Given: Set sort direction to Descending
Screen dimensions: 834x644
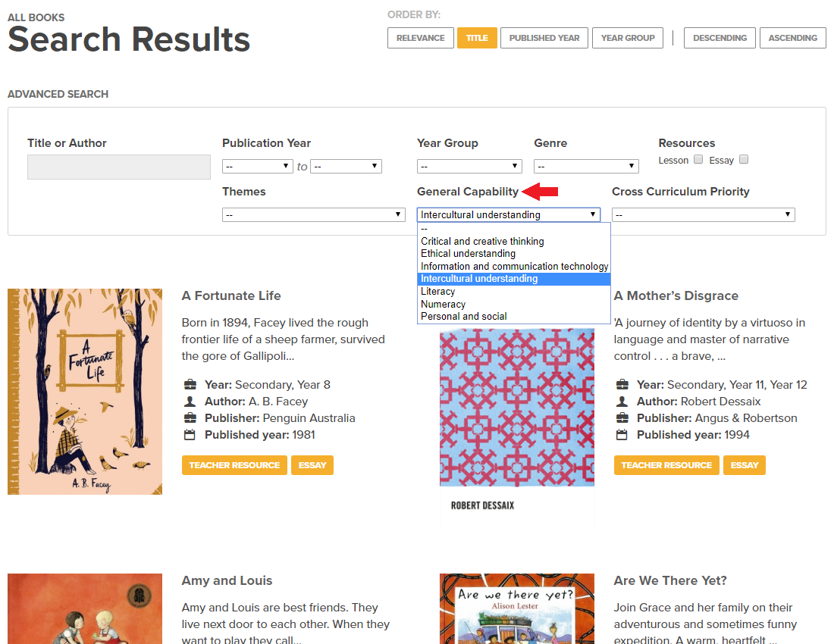Looking at the screenshot, I should click(x=720, y=38).
